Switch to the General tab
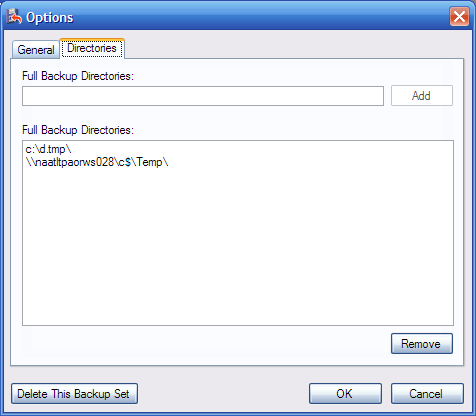This screenshot has height=416, width=476. pyautogui.click(x=36, y=50)
